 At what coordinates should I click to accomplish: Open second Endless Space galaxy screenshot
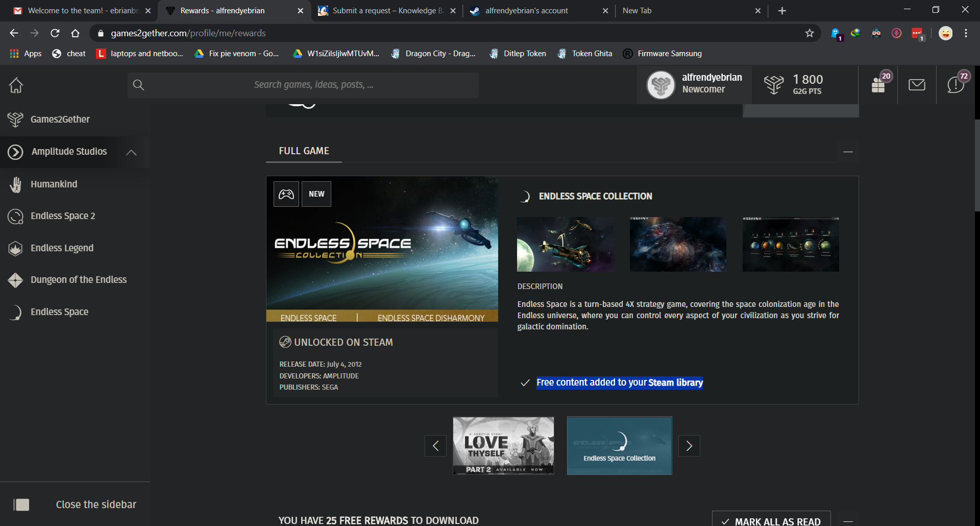point(678,244)
